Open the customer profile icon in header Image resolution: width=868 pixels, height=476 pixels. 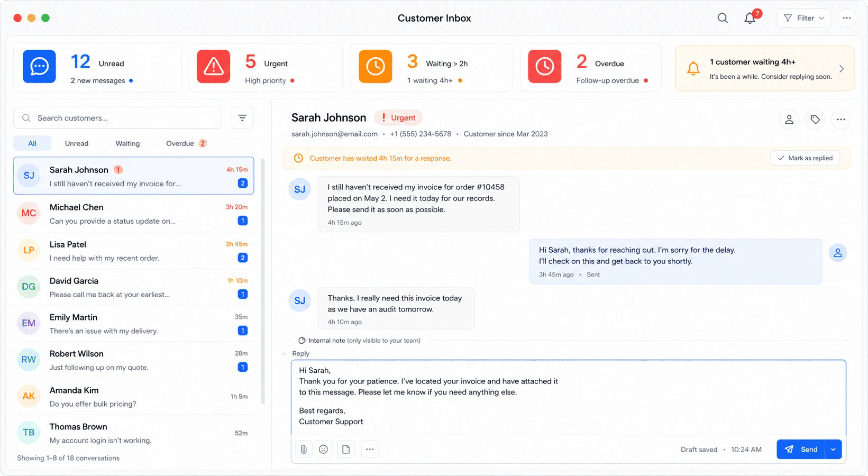tap(789, 120)
